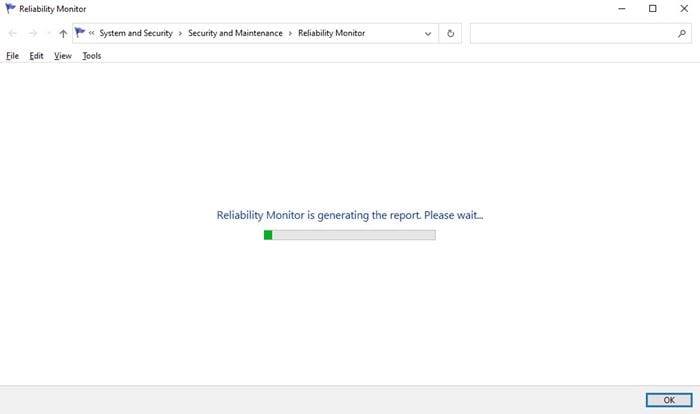Expand the hidden breadcrumb chevrons
The image size is (700, 414).
92,33
